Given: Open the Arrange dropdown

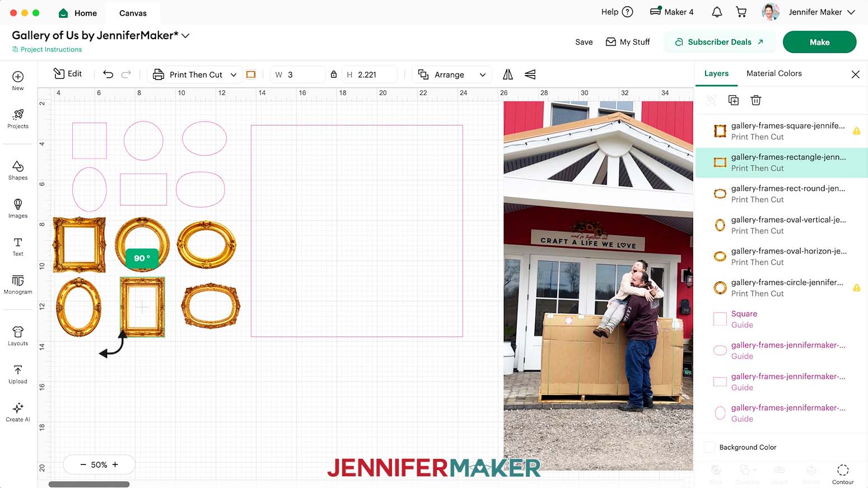Looking at the screenshot, I should click(x=452, y=74).
